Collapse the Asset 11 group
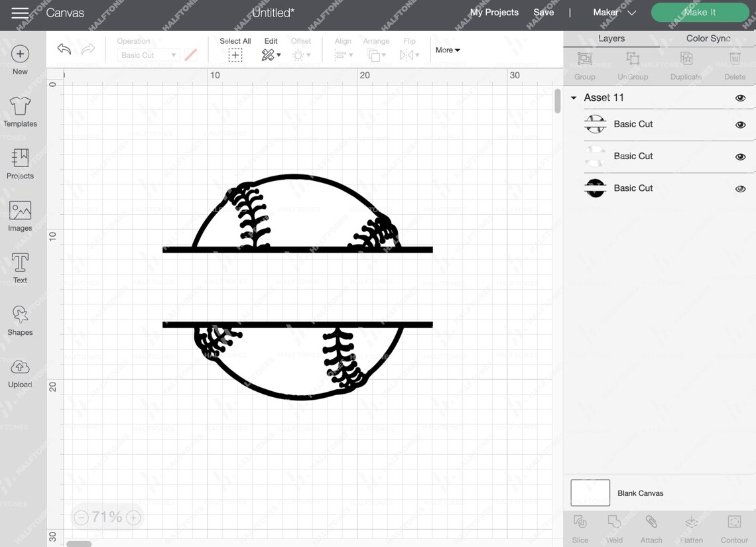 (x=573, y=97)
